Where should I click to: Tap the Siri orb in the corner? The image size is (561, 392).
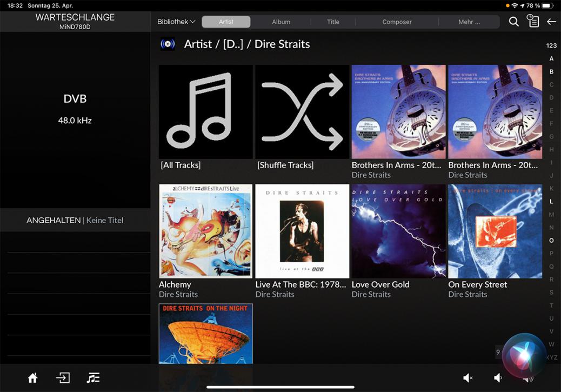[524, 355]
